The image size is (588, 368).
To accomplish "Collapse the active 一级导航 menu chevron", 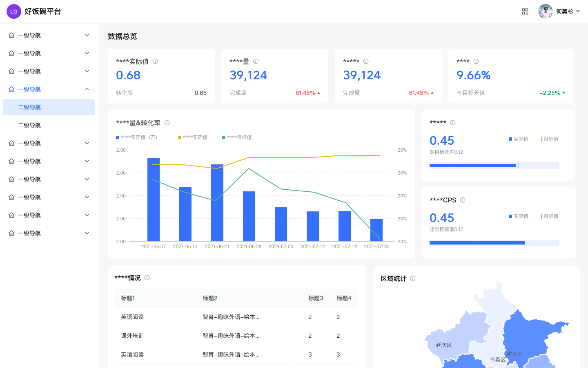I will 87,89.
